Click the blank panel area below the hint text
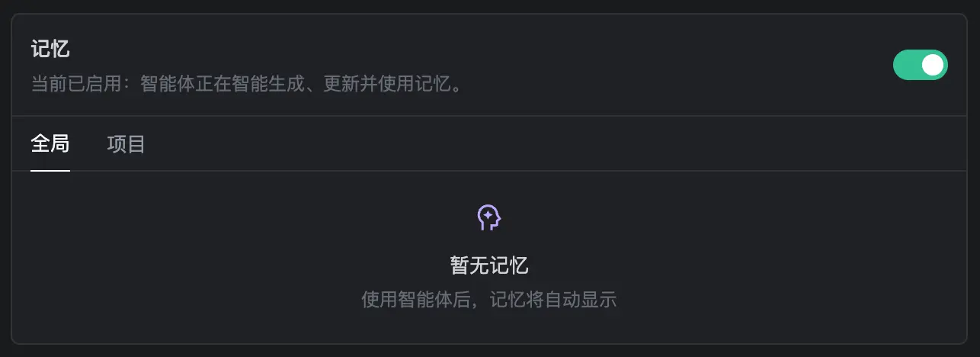The height and width of the screenshot is (357, 980). (x=489, y=327)
